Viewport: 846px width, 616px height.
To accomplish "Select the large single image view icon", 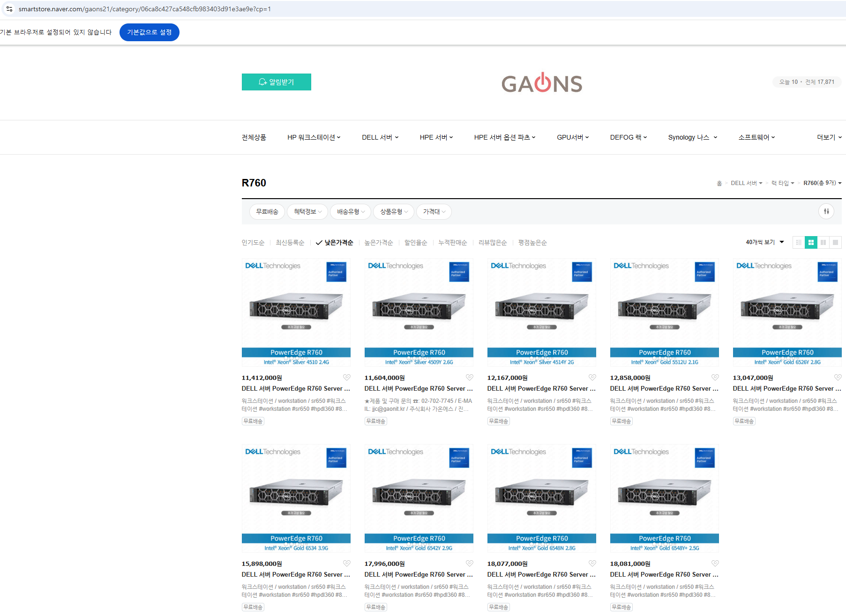I will (x=835, y=242).
